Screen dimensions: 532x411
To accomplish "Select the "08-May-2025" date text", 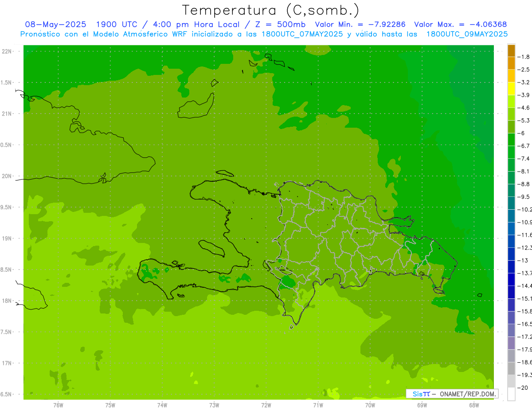I will point(55,24).
